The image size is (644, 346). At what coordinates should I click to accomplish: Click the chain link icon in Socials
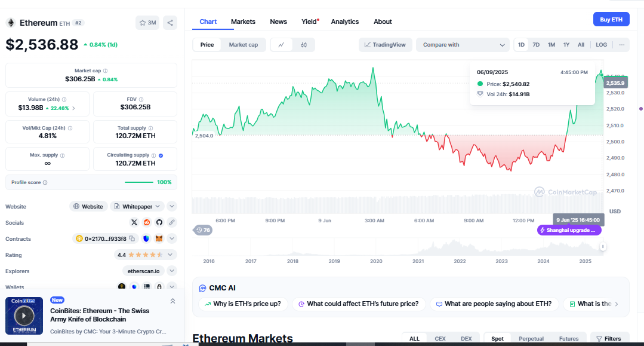[172, 222]
